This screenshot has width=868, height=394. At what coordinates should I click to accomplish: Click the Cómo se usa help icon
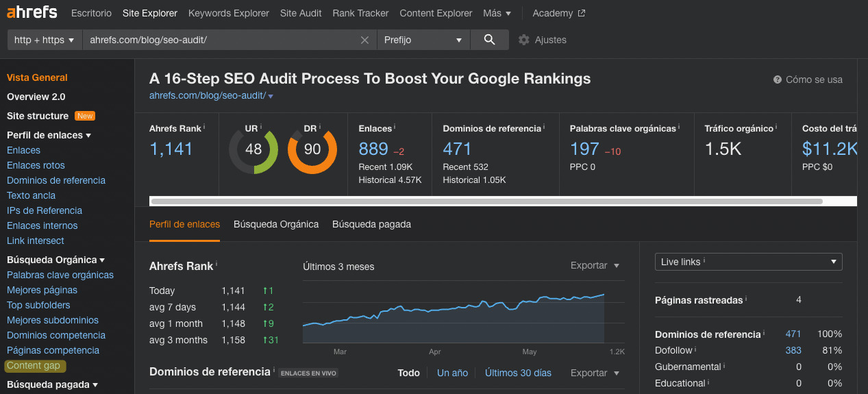tap(778, 79)
